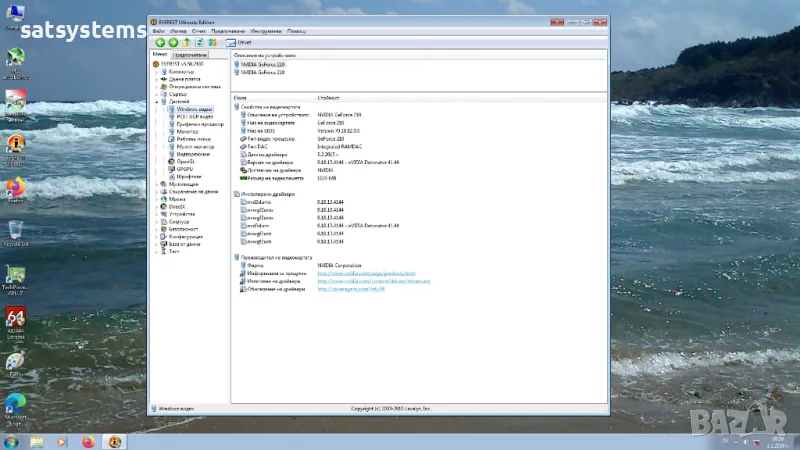Click the Отчет report toolbar button
Viewport: 800px width, 450px height.
coord(239,43)
